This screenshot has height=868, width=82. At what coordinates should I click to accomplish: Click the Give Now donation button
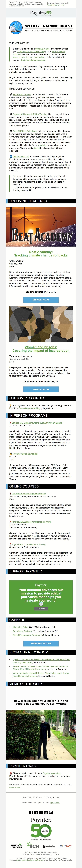point(41,609)
